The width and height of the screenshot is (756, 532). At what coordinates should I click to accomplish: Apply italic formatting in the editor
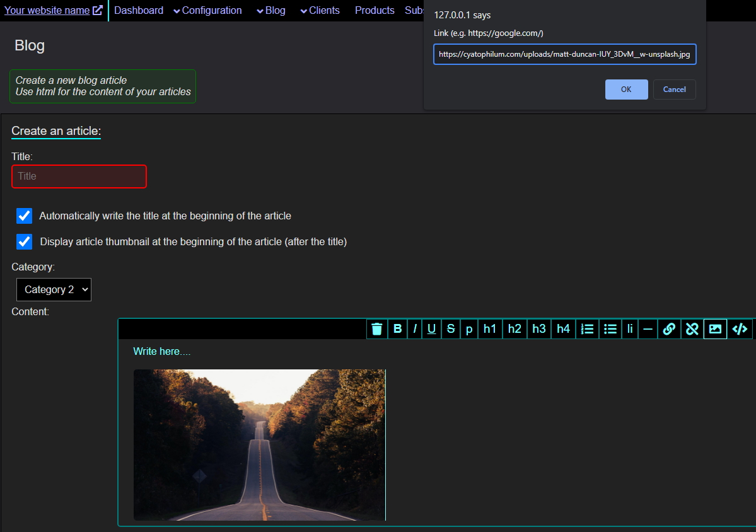coord(415,329)
